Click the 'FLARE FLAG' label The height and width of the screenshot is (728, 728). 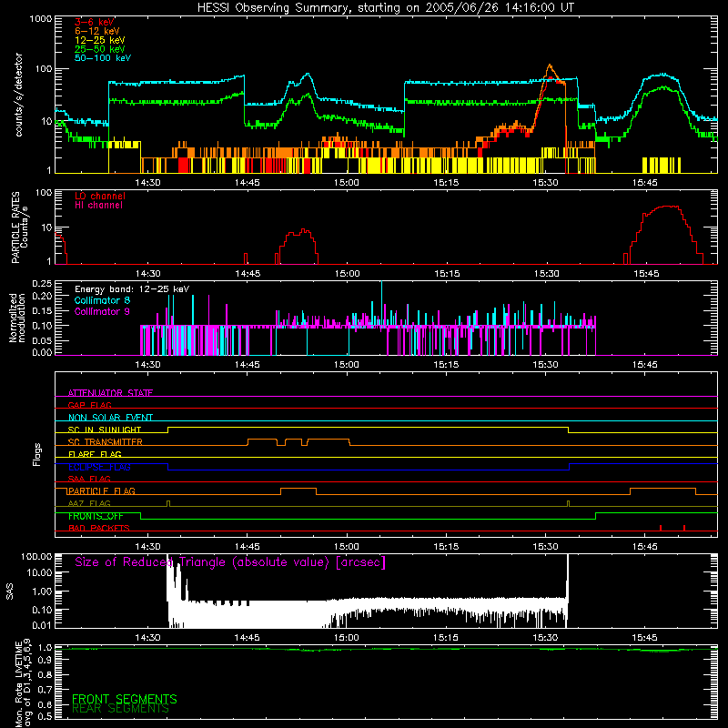pos(95,454)
